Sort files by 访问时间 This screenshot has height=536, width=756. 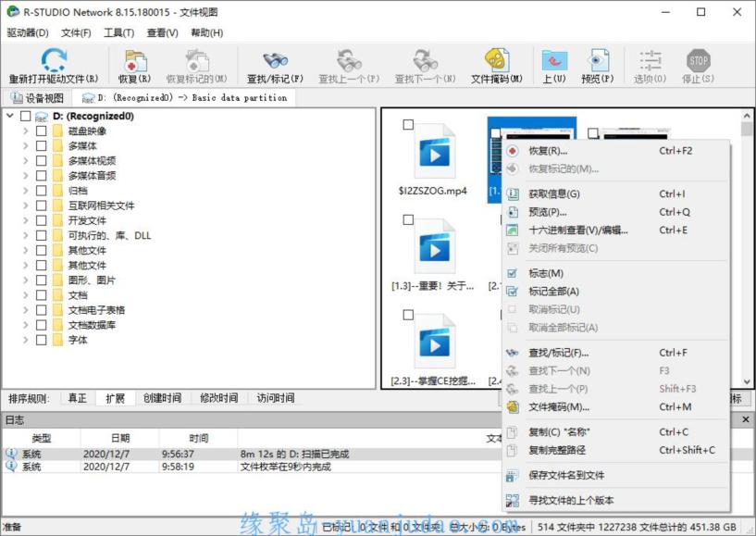click(x=276, y=398)
